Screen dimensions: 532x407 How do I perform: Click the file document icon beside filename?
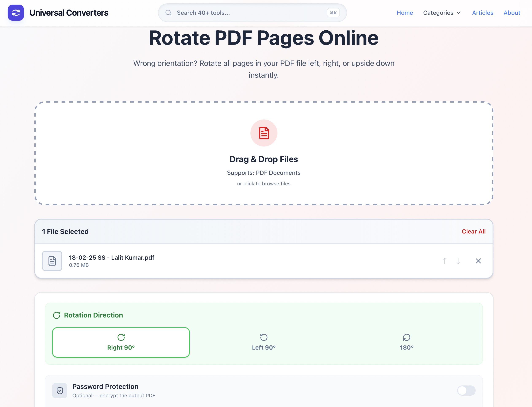(52, 261)
